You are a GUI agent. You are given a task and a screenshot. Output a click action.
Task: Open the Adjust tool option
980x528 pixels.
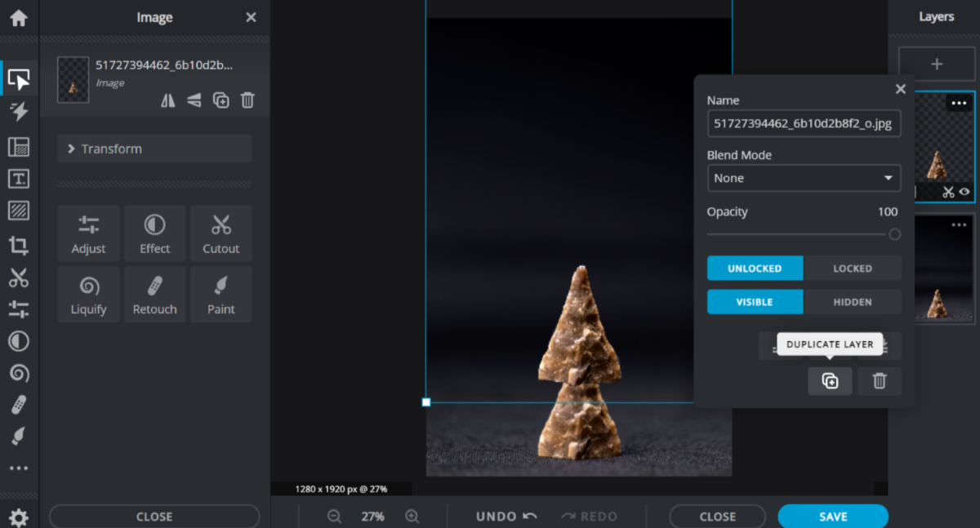(x=88, y=233)
